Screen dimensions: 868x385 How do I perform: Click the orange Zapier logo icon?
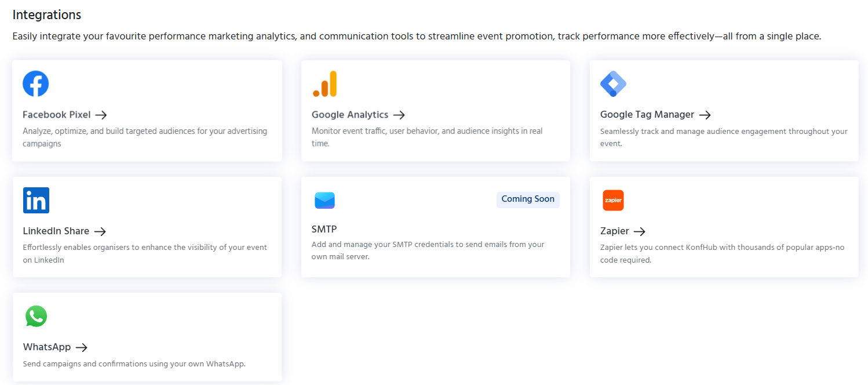click(613, 200)
